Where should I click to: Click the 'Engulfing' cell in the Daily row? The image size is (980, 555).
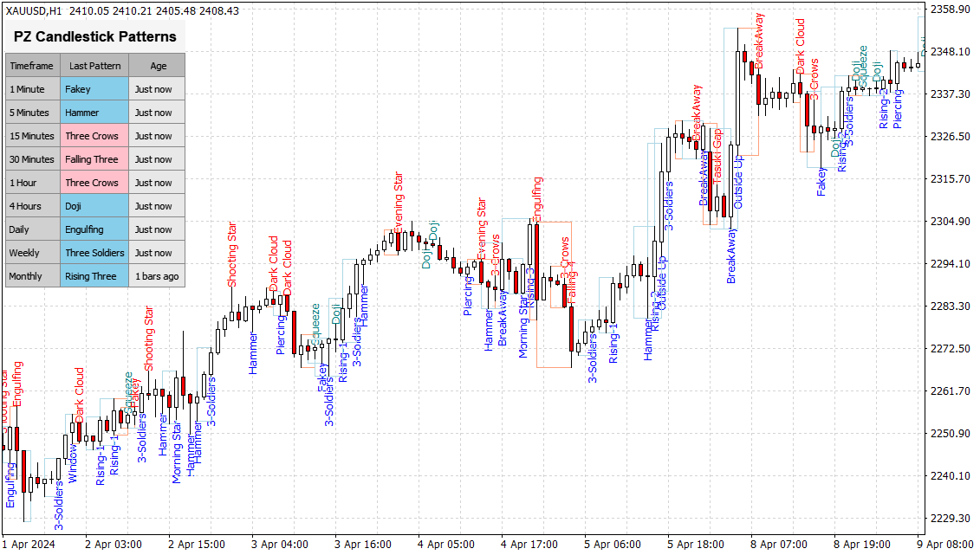95,229
